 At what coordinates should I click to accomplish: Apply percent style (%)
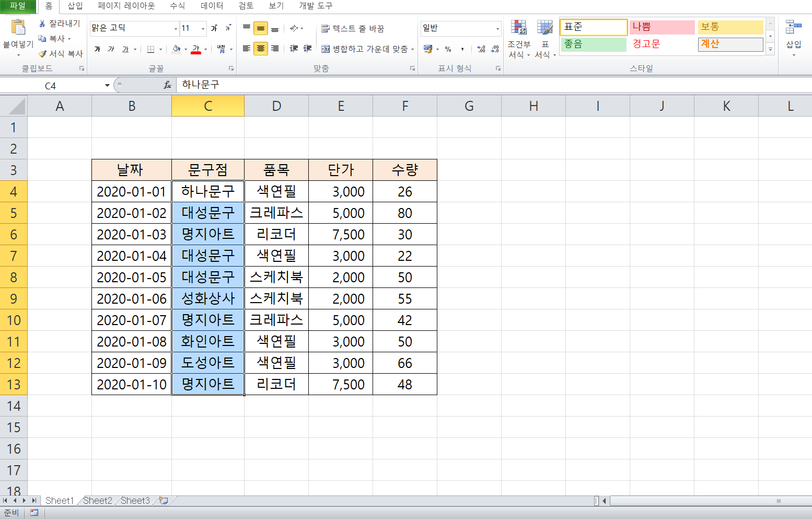pyautogui.click(x=448, y=49)
